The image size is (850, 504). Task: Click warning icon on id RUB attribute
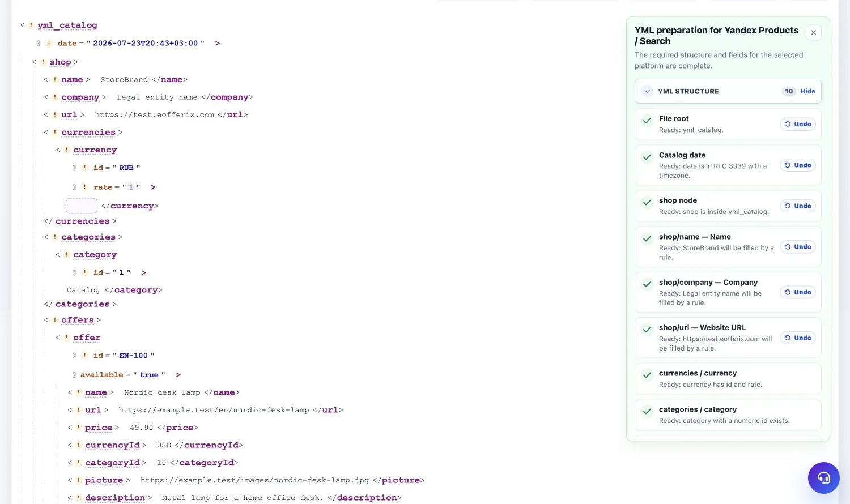click(85, 168)
